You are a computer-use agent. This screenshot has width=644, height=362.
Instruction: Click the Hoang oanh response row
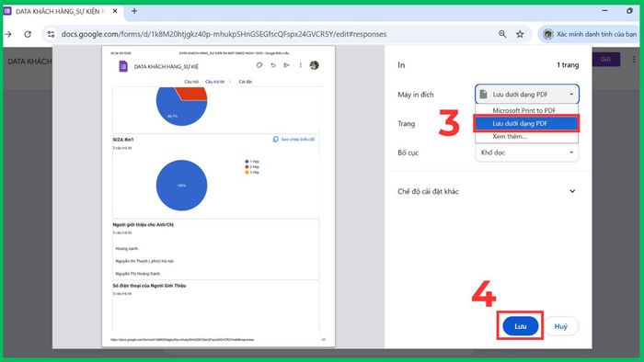tap(127, 248)
